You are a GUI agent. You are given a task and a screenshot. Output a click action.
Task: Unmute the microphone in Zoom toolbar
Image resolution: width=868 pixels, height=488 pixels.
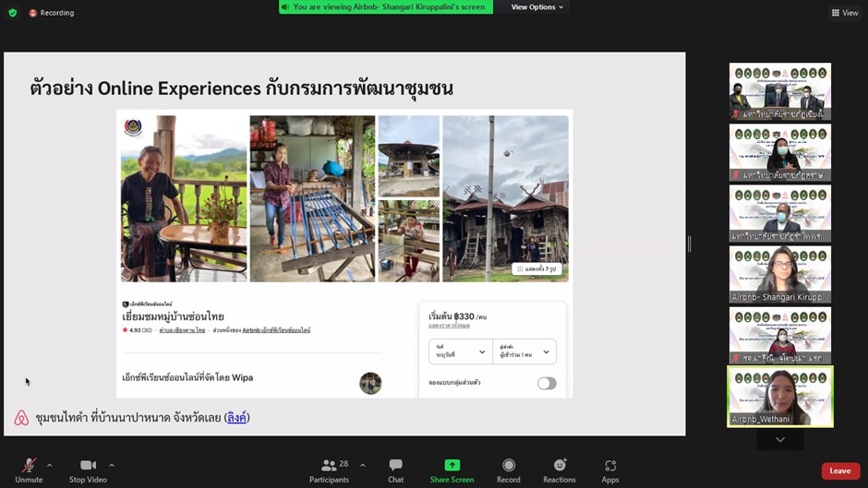tap(29, 470)
